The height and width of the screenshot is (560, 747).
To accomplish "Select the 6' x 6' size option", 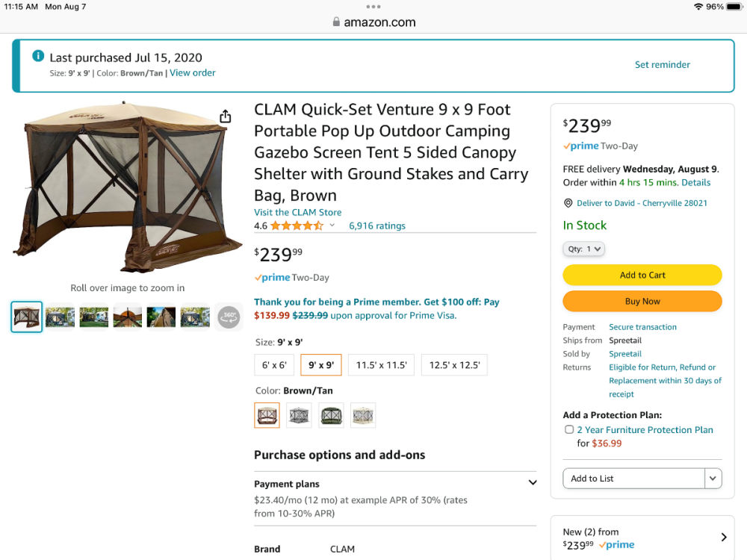I will 274,365.
